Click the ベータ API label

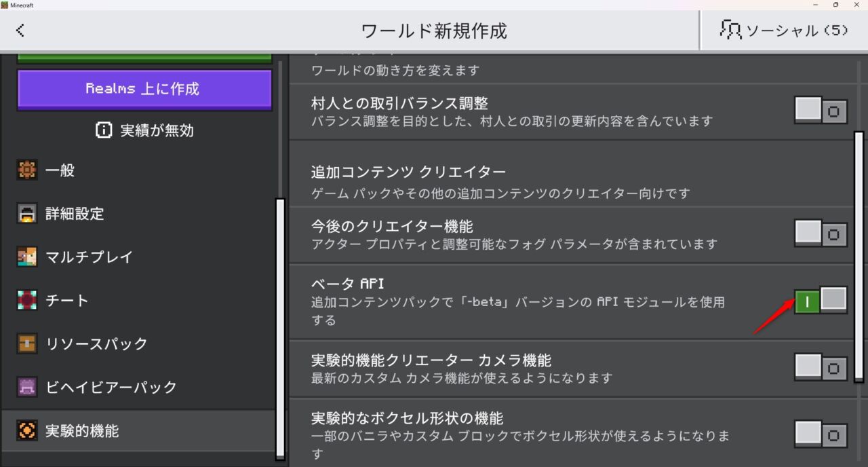pos(348,284)
